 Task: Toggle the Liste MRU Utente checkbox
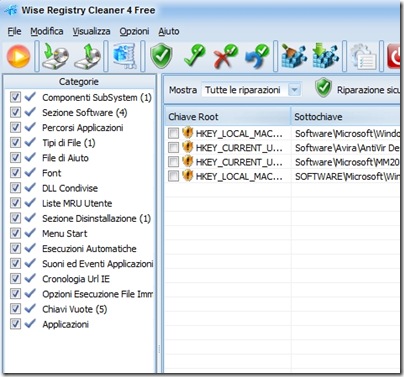coord(15,203)
